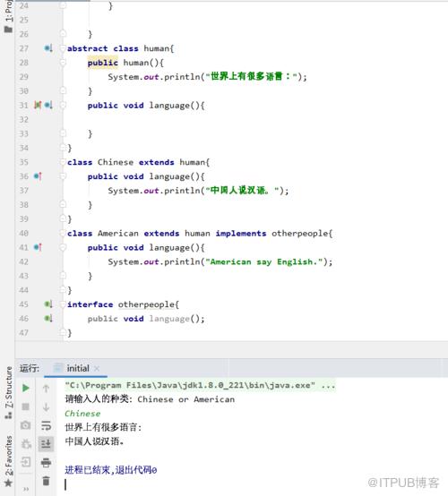Image resolution: width=448 pixels, height=496 pixels.
Task: Click line number 32 in gutter
Action: pos(24,119)
